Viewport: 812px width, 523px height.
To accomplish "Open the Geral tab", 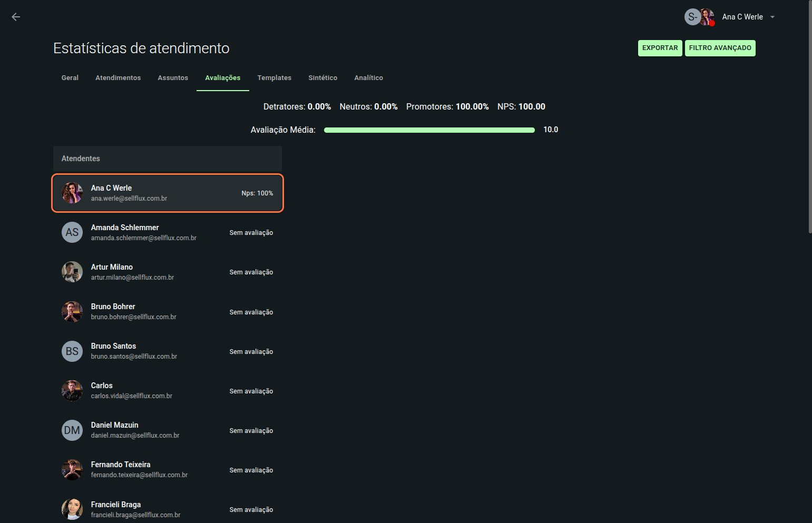I will click(70, 78).
